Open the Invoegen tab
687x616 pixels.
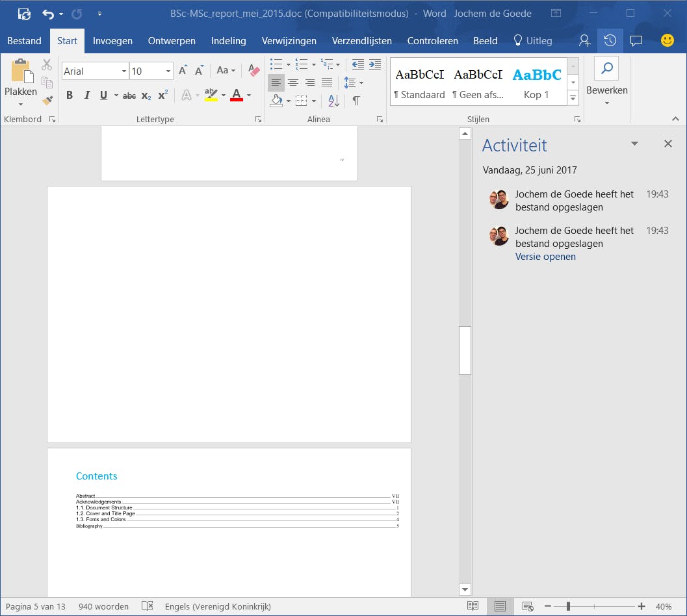coord(112,40)
